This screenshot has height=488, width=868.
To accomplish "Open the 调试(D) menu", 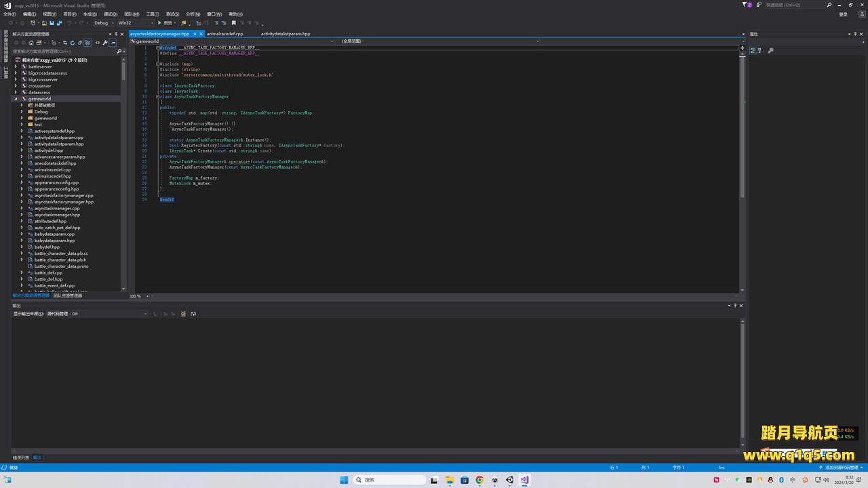I will click(x=110, y=14).
